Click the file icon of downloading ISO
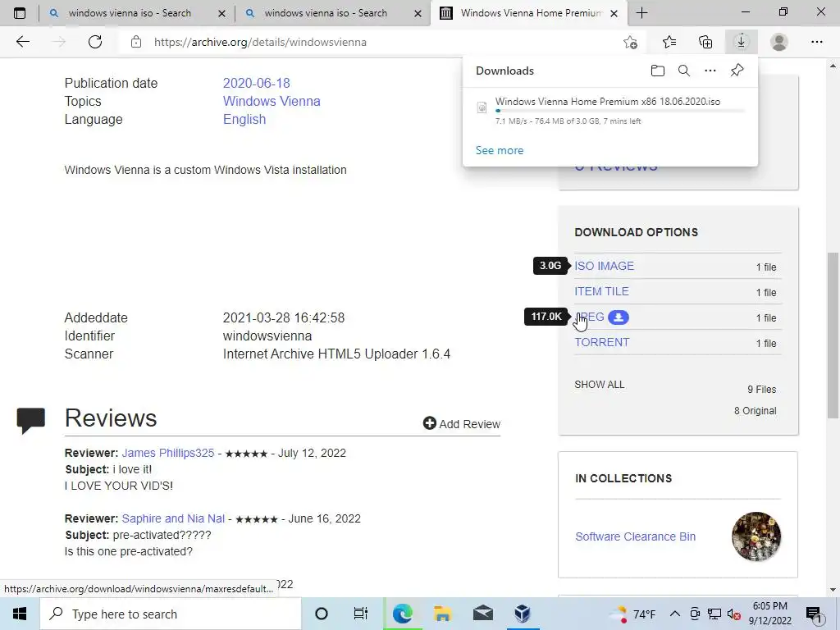This screenshot has width=840, height=630. (x=482, y=107)
